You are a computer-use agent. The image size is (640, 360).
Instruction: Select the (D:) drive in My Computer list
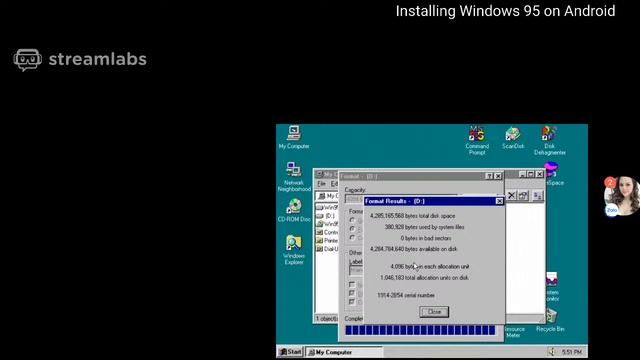(327, 216)
